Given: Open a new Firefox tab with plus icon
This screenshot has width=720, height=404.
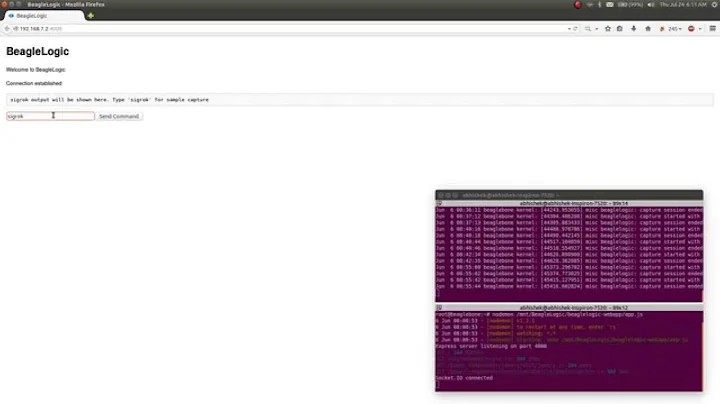Looking at the screenshot, I should click(x=90, y=16).
